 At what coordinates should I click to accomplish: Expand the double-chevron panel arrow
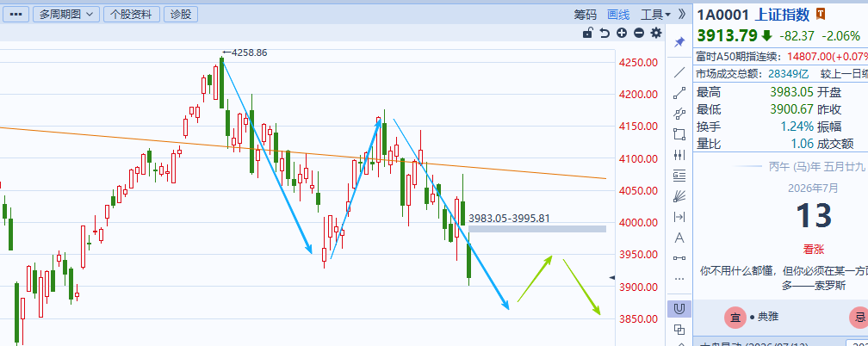tap(681, 15)
